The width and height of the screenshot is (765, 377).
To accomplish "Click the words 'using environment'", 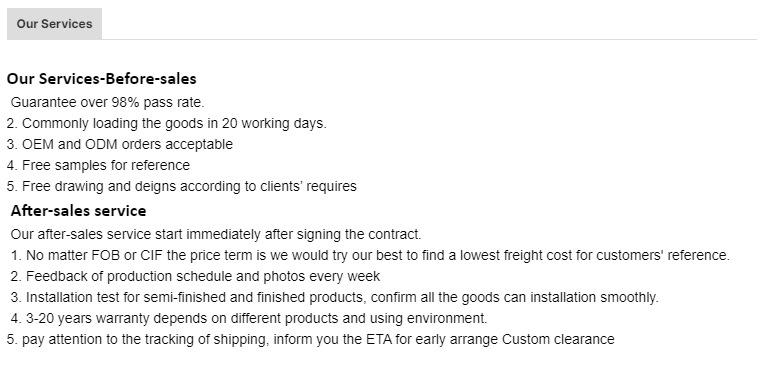I will pos(428,318).
